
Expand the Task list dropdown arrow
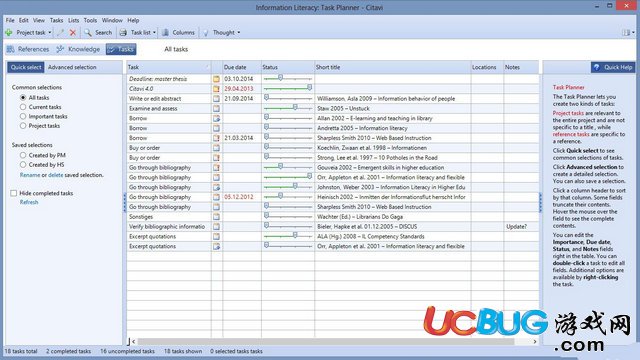tap(154, 32)
